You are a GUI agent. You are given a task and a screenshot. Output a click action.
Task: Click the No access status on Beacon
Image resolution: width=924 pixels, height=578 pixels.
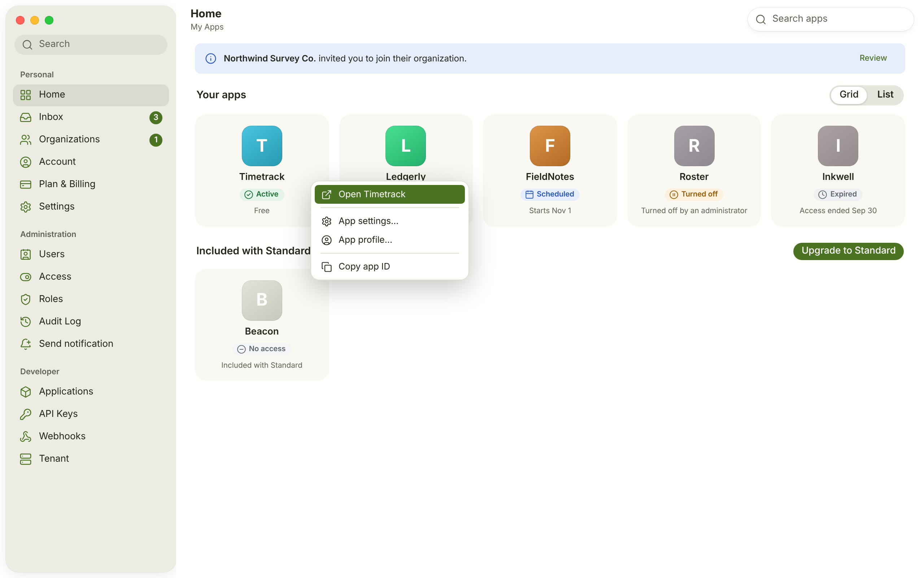[262, 349]
